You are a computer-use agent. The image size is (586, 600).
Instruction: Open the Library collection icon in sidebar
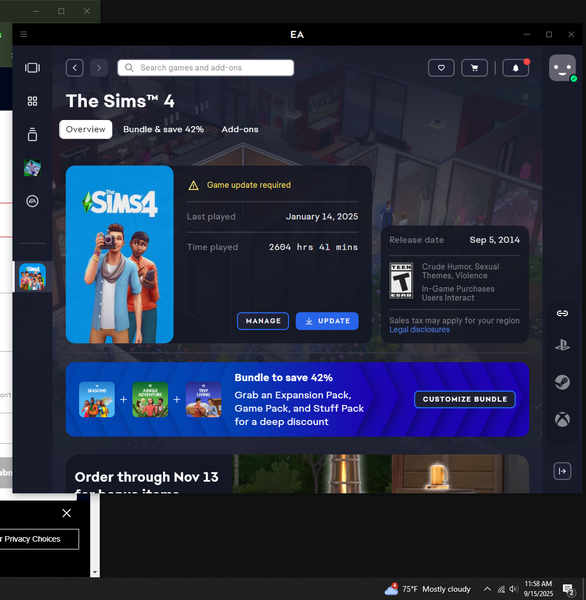(x=33, y=135)
